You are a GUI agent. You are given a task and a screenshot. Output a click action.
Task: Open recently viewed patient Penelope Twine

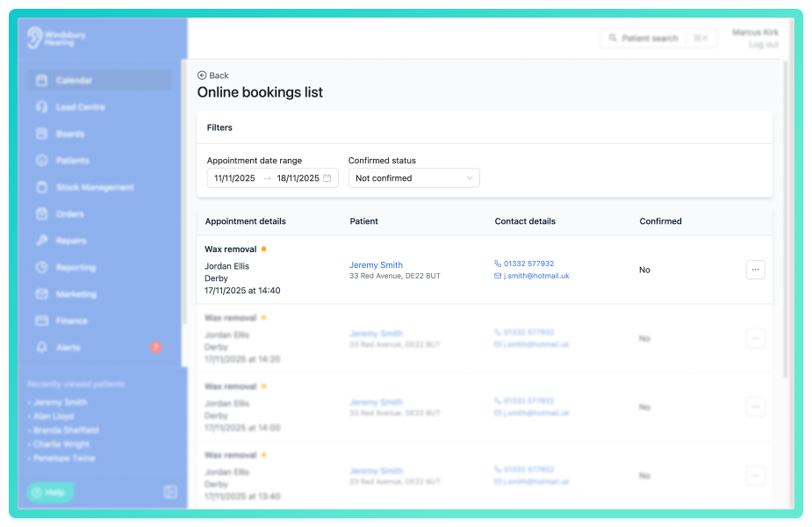pyautogui.click(x=64, y=458)
